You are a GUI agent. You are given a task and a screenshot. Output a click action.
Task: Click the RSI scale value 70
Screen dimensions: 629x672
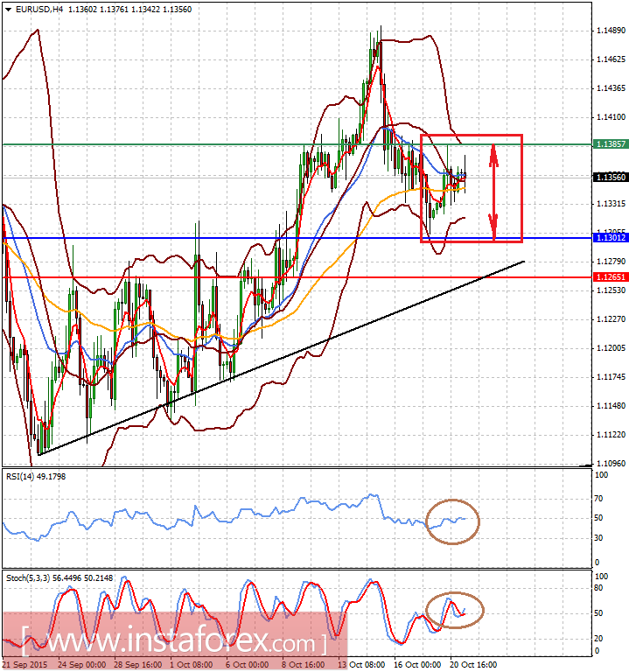point(598,499)
